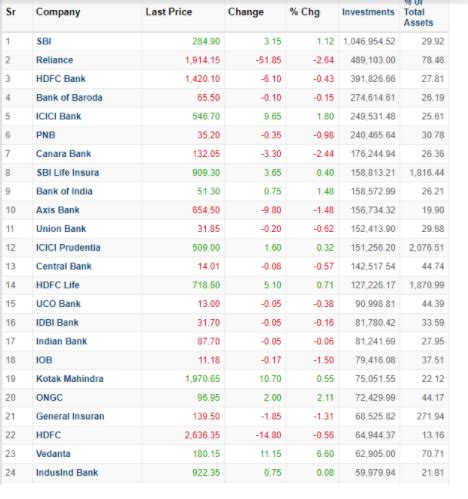Select Reliance last price 1,914.15

click(202, 60)
